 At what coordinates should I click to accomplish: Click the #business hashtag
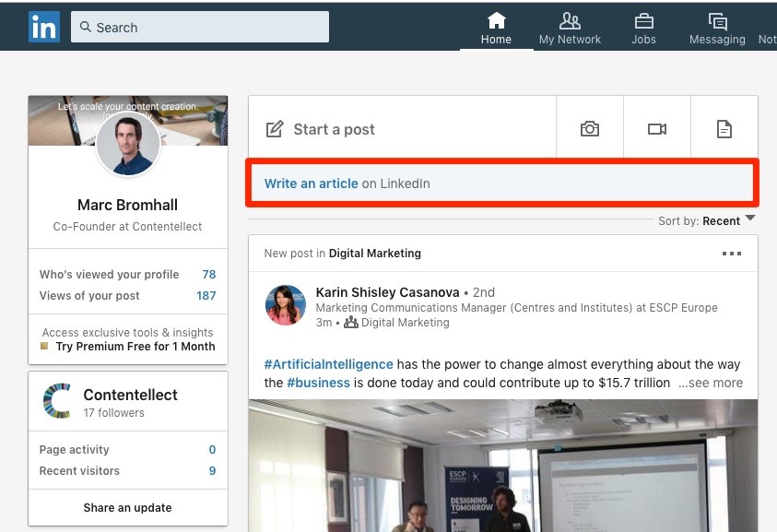coord(318,383)
